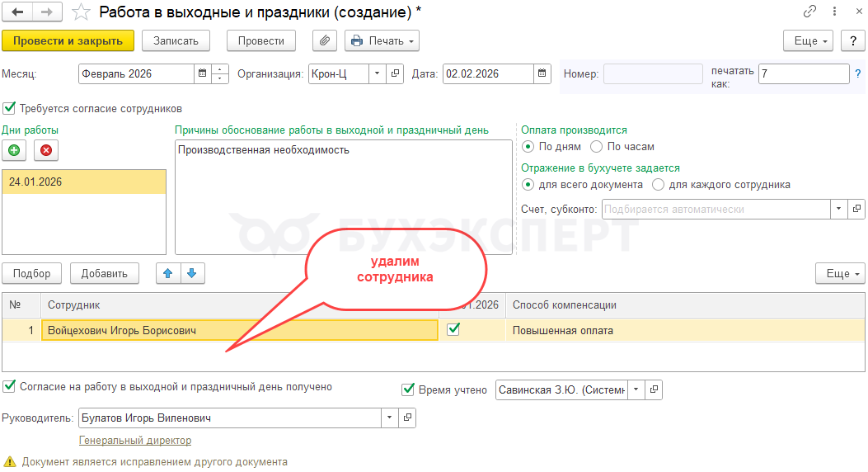Toggle Согласие на работу получено checkbox
This screenshot has width=868, height=472.
[9, 386]
